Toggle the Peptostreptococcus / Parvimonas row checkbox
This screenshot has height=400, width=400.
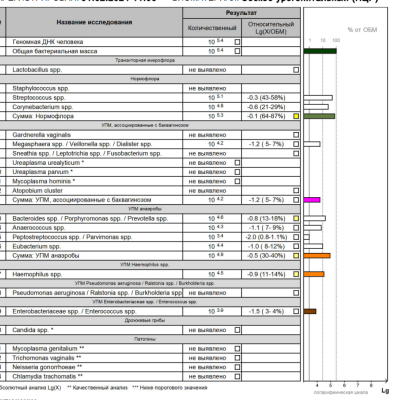coord(296,237)
